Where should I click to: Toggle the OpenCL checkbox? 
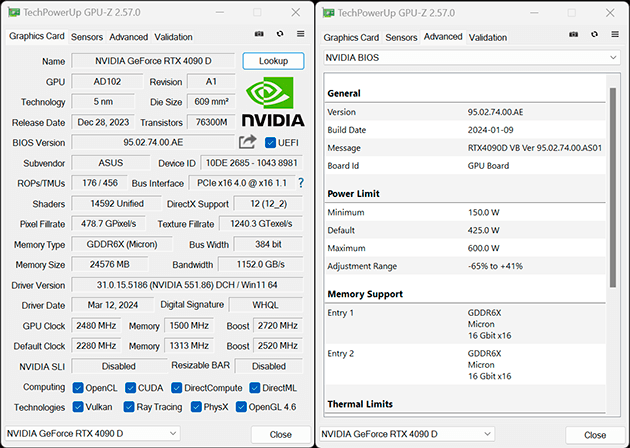coord(78,388)
